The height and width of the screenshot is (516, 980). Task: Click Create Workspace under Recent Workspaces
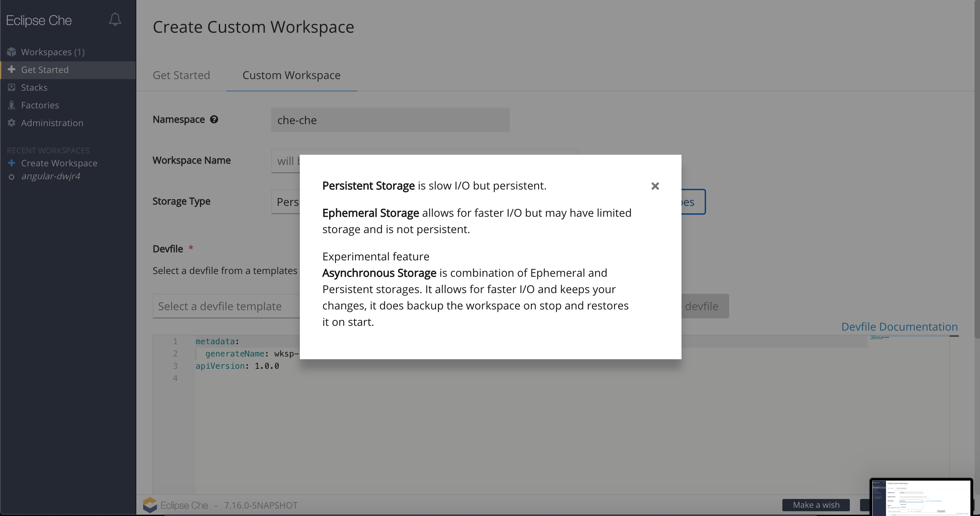pos(59,163)
